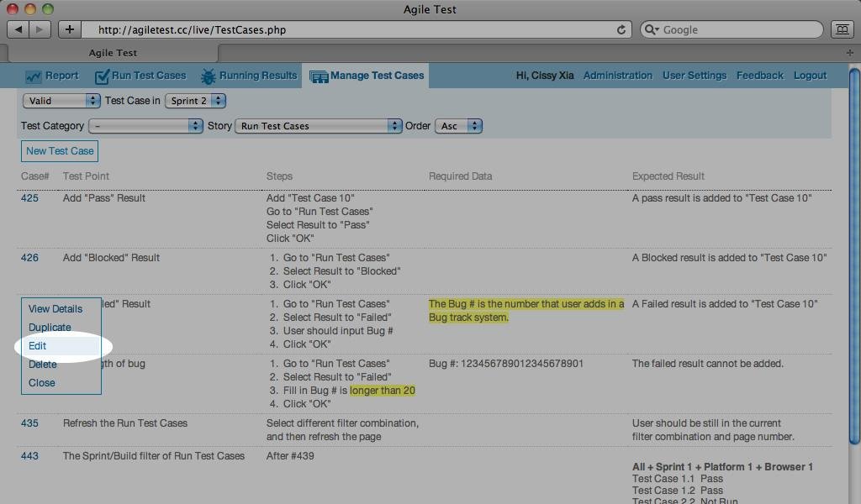This screenshot has height=504, width=861.
Task: Click the page icon beside the address bar
Action: [x=842, y=29]
